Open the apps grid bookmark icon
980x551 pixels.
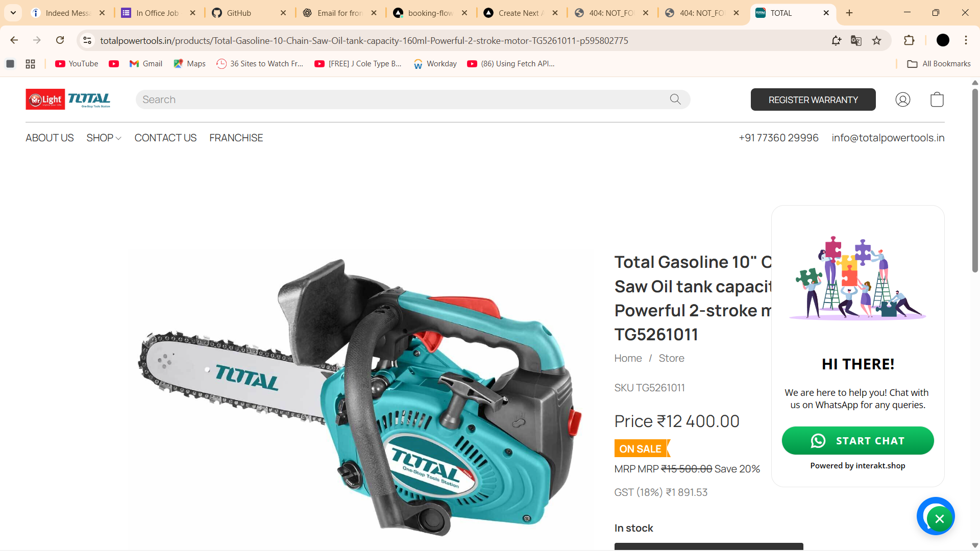[x=30, y=64]
